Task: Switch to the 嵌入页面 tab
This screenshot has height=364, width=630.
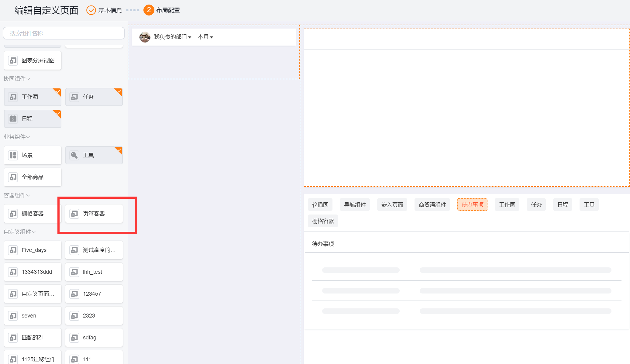Action: coord(392,205)
